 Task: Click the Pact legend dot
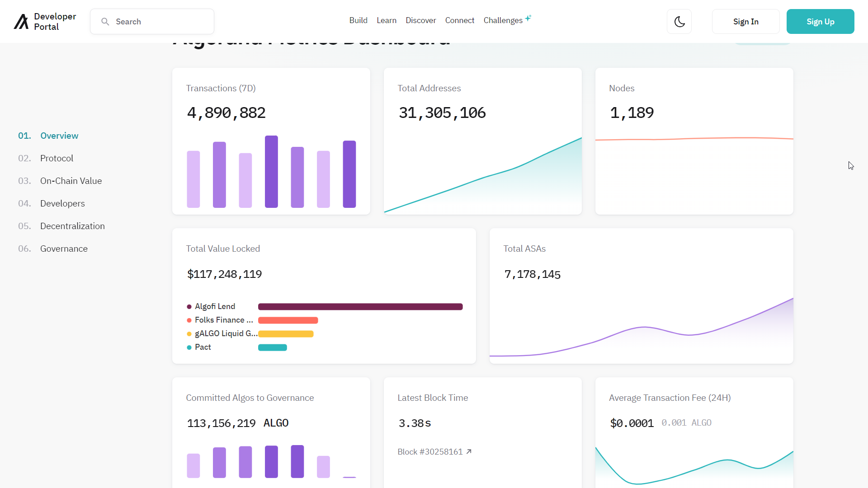click(189, 347)
